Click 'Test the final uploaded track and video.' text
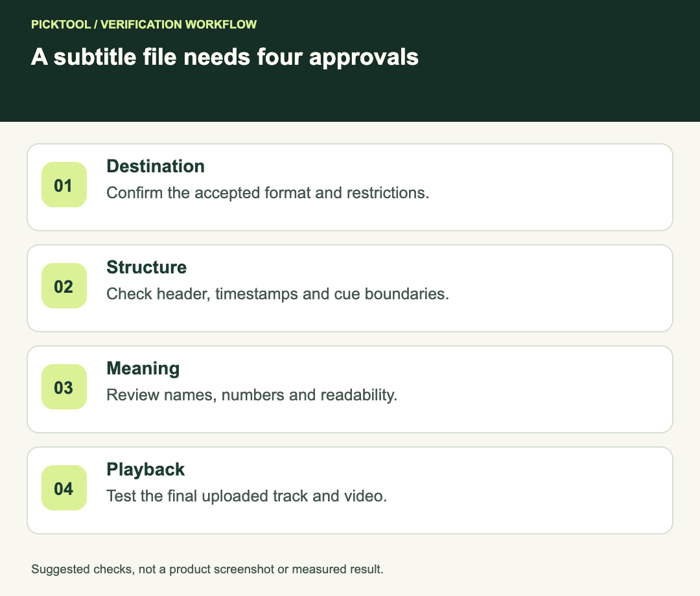Viewport: 700px width, 596px height. click(246, 496)
